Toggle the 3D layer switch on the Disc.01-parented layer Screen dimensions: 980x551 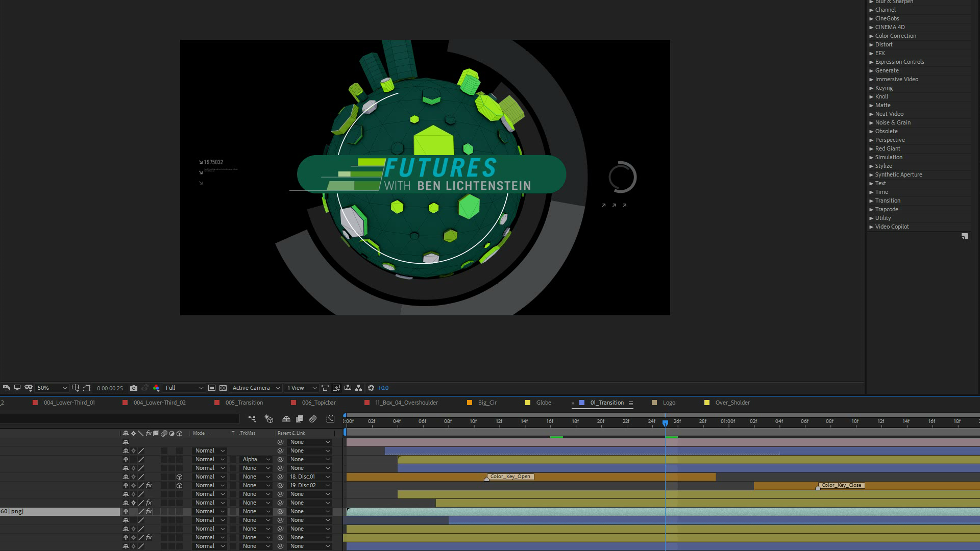point(179,477)
